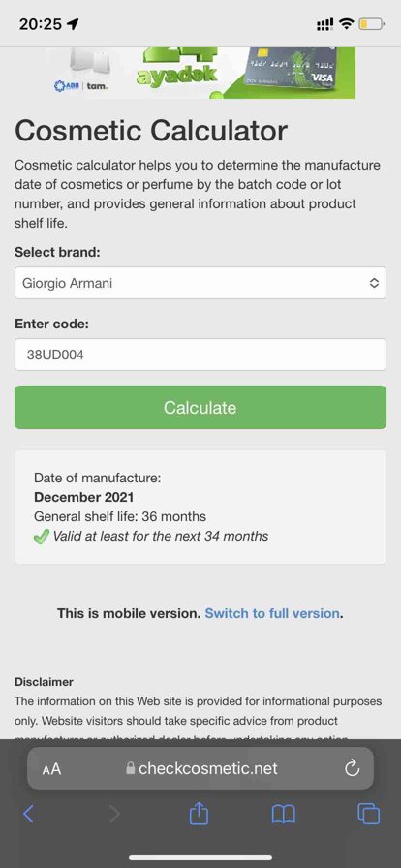Screen dimensions: 401x868
Task: Tap the Wi-Fi status icon
Action: pos(347,24)
